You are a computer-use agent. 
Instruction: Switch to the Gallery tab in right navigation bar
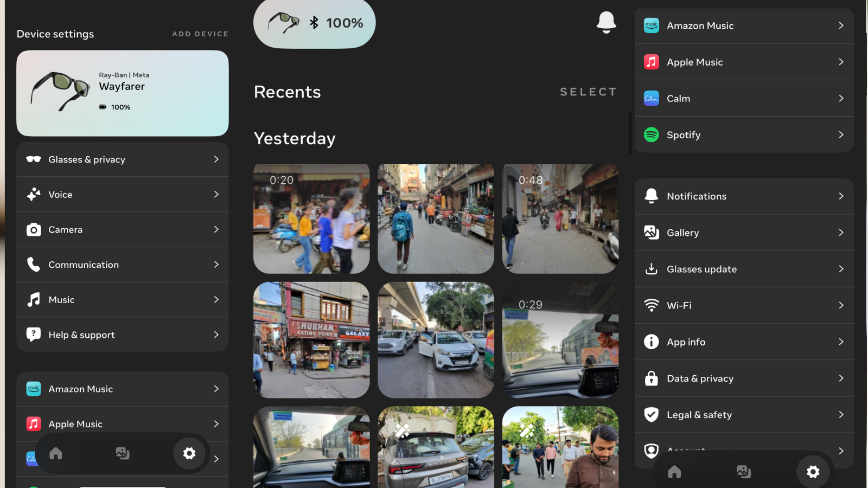(x=743, y=472)
